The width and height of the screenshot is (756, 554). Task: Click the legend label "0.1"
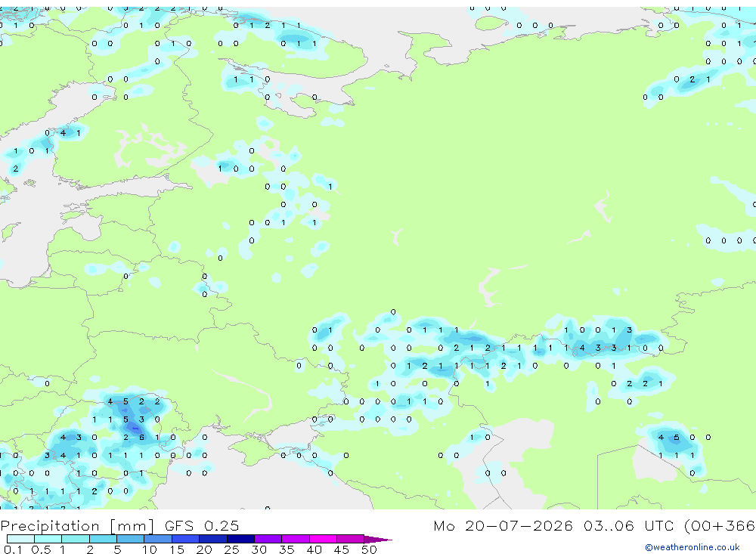point(13,549)
